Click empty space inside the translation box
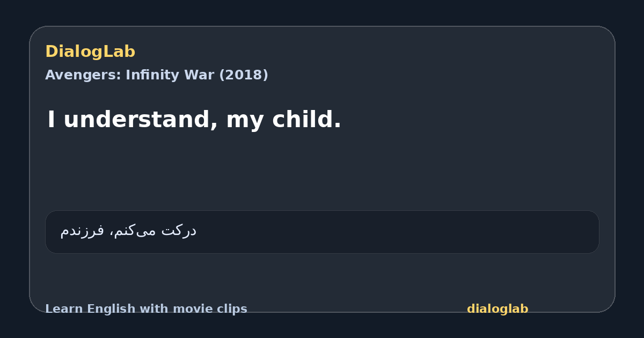 (397, 232)
